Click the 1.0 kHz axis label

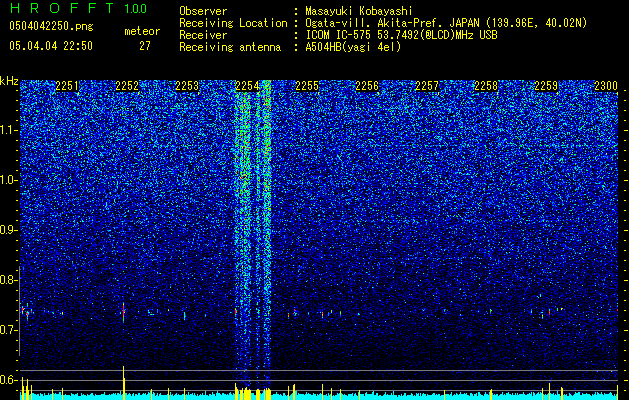(8, 180)
